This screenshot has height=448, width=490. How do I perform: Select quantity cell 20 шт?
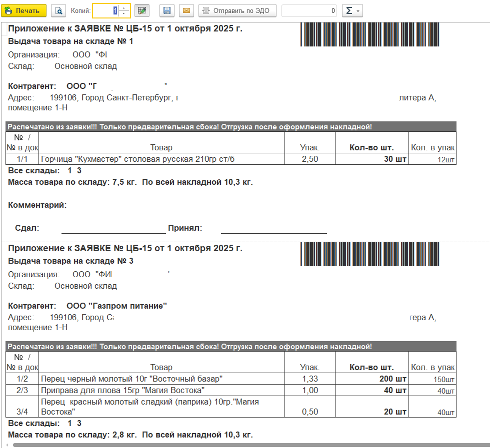pos(372,407)
